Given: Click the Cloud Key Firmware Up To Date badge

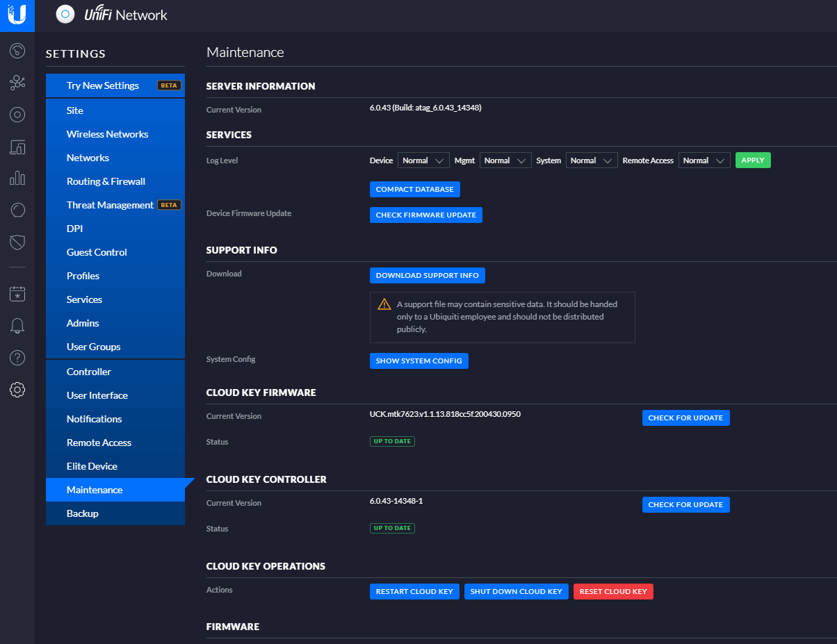Looking at the screenshot, I should pyautogui.click(x=392, y=441).
